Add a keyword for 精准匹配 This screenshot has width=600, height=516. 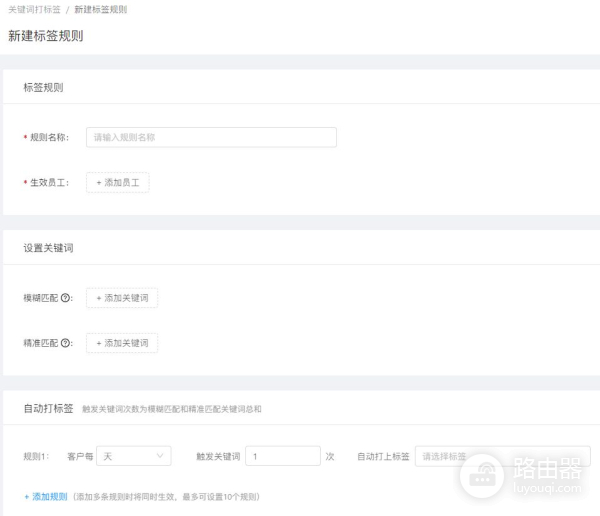[122, 343]
